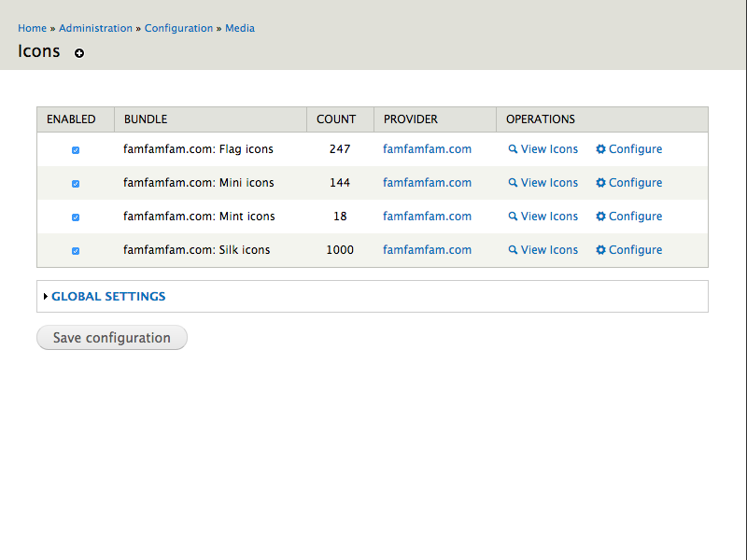This screenshot has width=747, height=560.
Task: Click the plus shortcut icon next to Icons title
Action: [x=79, y=53]
